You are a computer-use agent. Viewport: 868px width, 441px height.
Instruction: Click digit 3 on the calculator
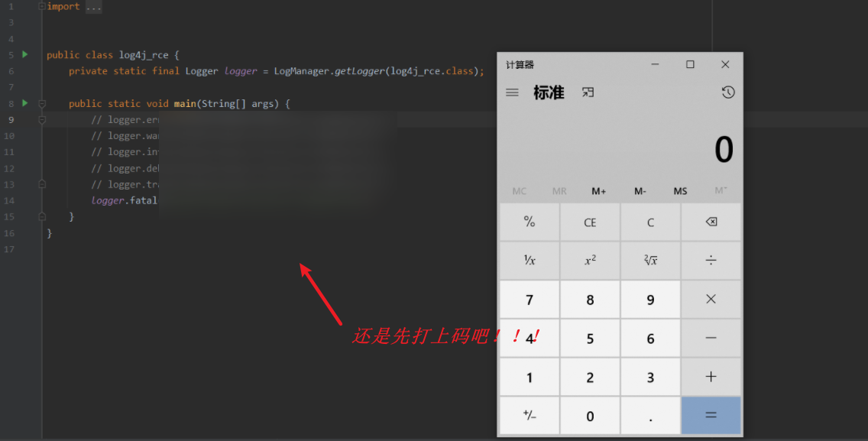coord(650,377)
